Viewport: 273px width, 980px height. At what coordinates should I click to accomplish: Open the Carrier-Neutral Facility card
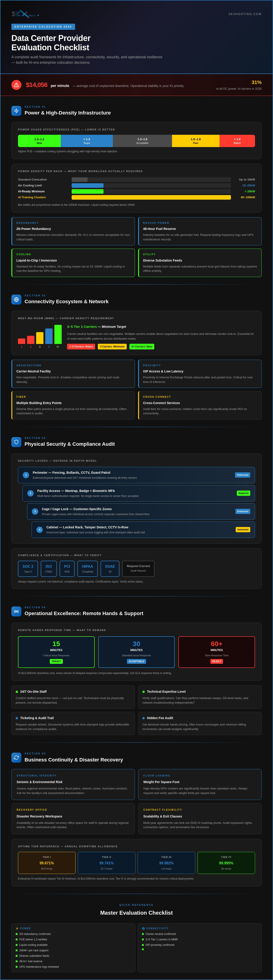pos(73,374)
